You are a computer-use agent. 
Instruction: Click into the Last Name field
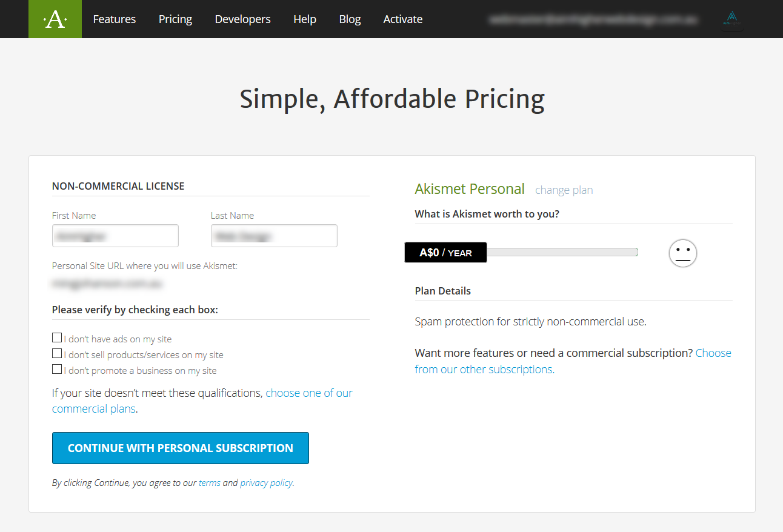pyautogui.click(x=274, y=236)
